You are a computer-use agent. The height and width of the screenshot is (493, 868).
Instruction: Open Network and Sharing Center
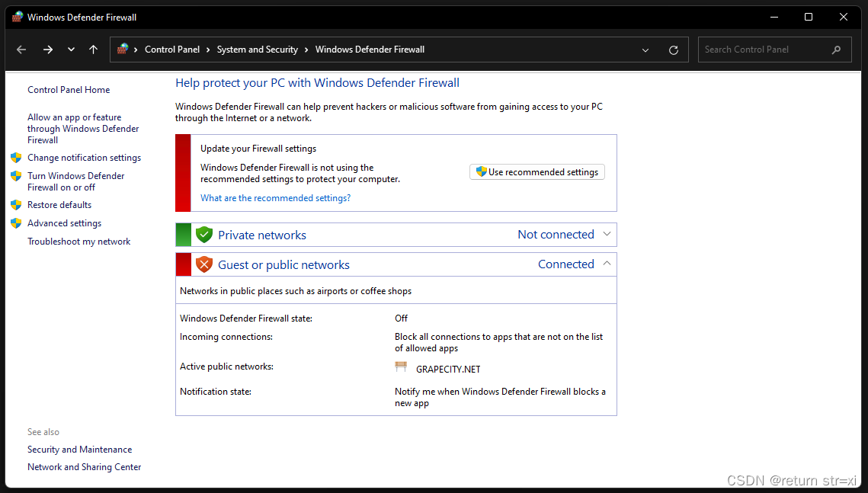point(84,466)
